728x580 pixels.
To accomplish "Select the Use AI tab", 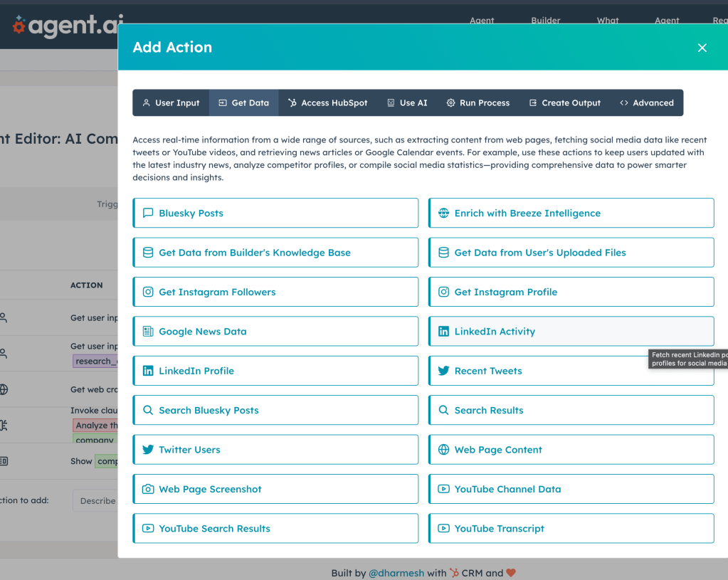I will click(x=407, y=102).
